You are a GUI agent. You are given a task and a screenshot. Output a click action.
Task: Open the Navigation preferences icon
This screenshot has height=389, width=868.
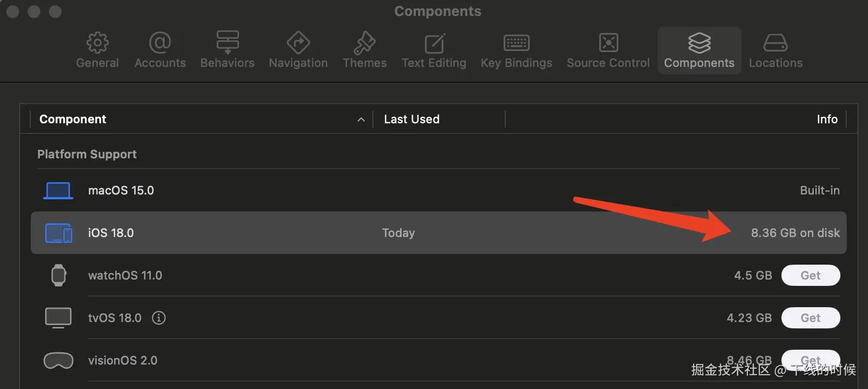(x=298, y=43)
